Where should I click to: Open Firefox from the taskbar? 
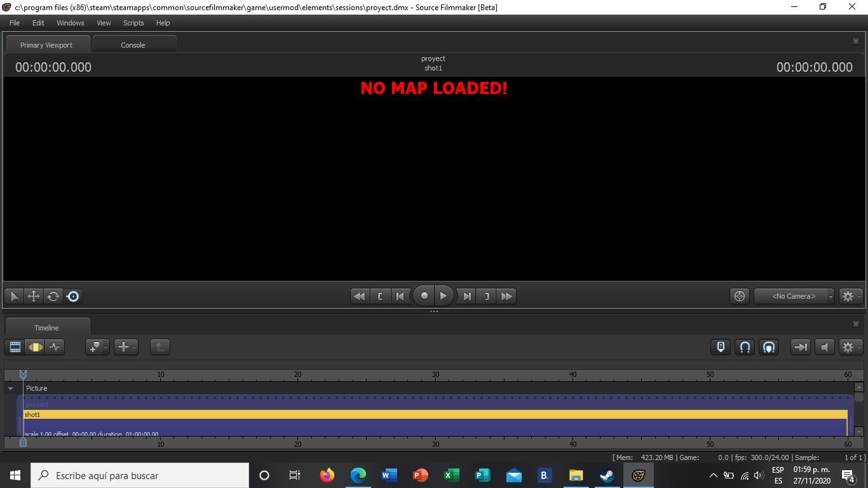pyautogui.click(x=327, y=475)
